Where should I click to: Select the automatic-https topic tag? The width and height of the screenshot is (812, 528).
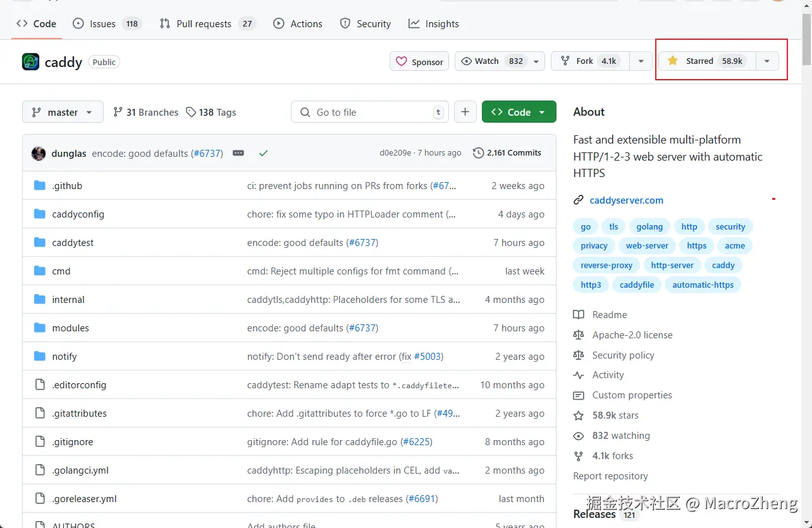click(703, 285)
